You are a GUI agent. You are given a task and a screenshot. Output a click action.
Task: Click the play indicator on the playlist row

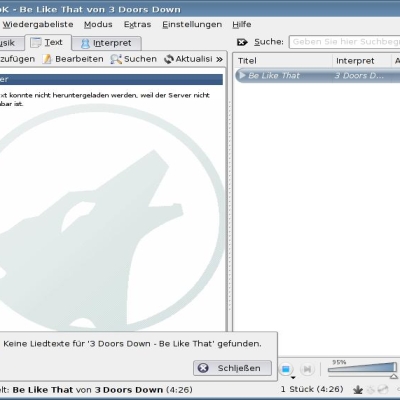coord(242,76)
